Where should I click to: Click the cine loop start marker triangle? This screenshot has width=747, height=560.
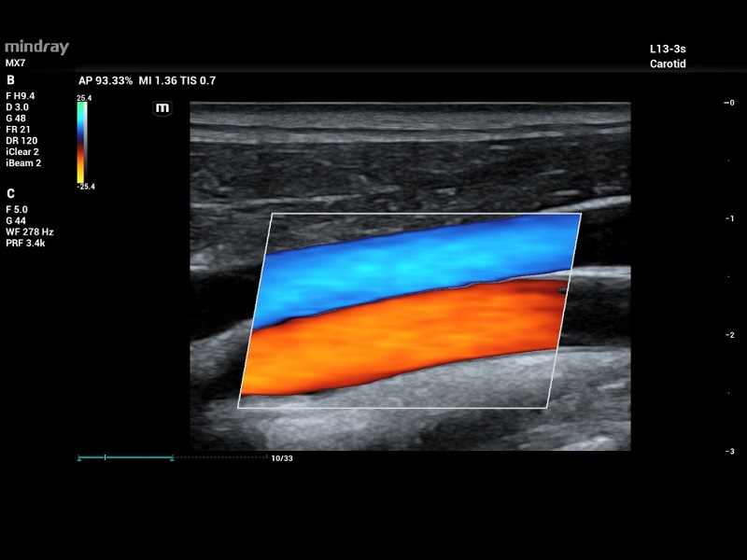tap(79, 458)
